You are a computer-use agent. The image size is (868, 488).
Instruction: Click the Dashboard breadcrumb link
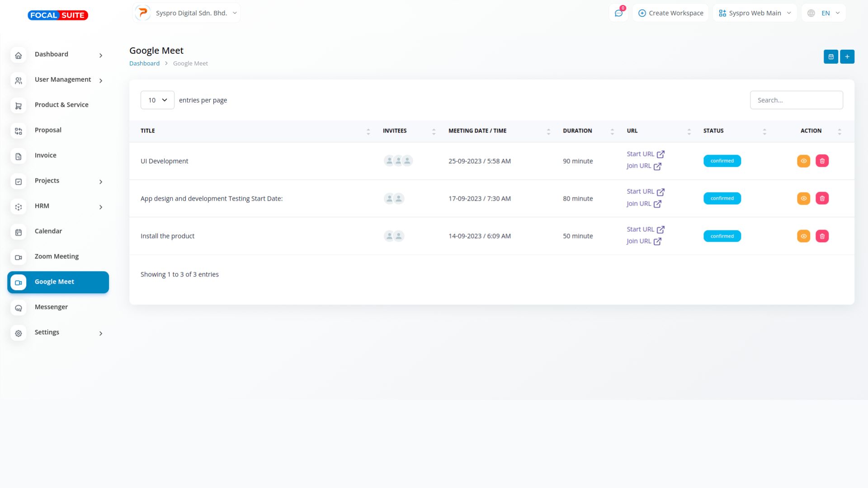click(x=144, y=63)
